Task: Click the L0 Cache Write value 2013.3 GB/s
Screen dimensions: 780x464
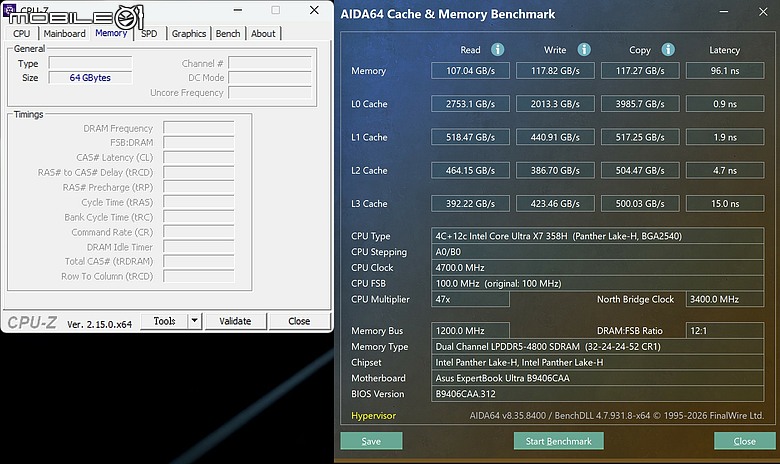Action: [555, 104]
